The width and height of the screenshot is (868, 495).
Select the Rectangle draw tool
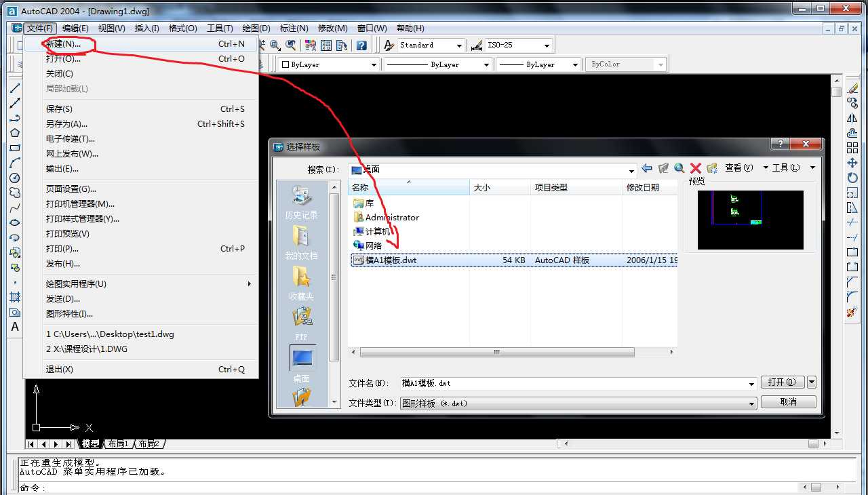pyautogui.click(x=14, y=148)
